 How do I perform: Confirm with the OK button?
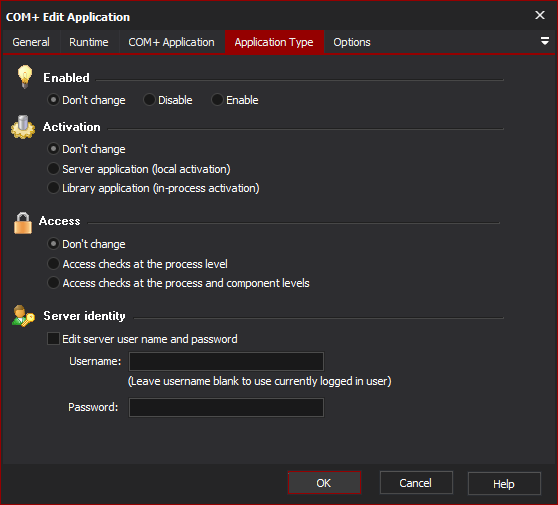coord(324,483)
